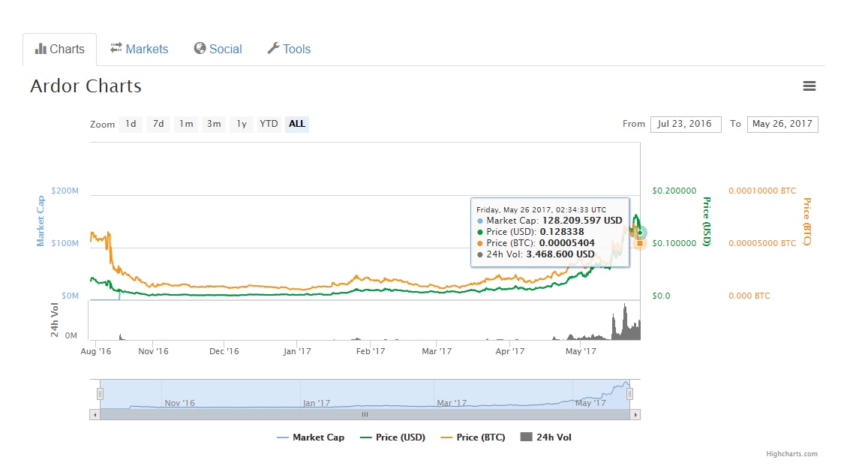Click the Ardor Charts heading
The width and height of the screenshot is (868, 472).
(86, 86)
